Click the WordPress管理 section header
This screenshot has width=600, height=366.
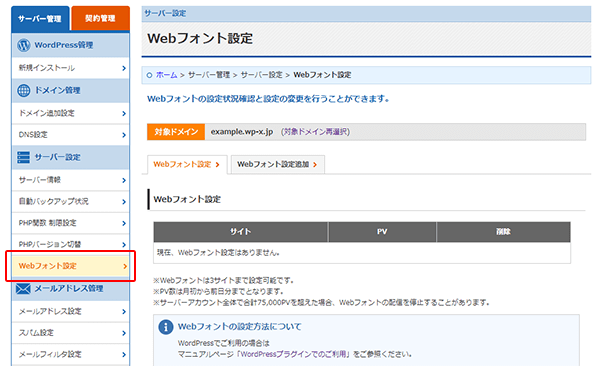tap(71, 45)
